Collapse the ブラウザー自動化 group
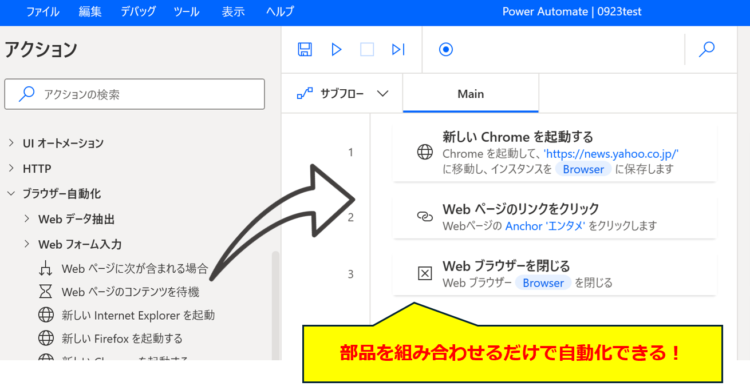The width and height of the screenshot is (750, 390). 11,193
